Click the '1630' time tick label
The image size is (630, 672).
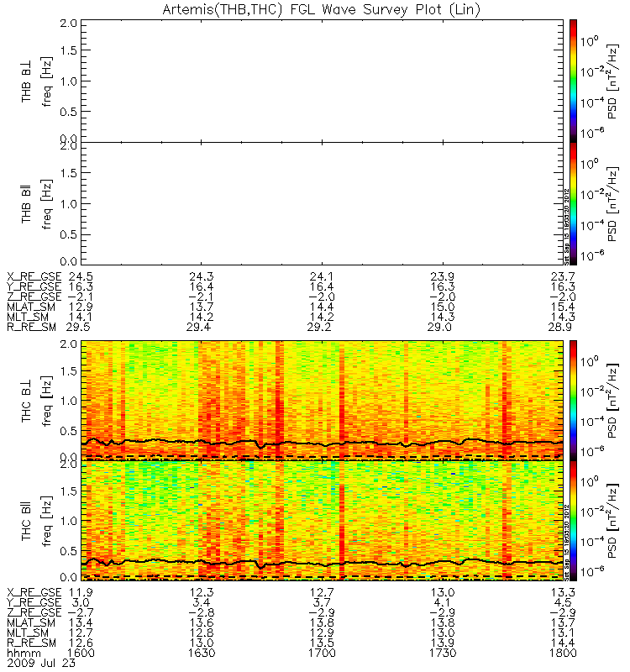(x=202, y=654)
